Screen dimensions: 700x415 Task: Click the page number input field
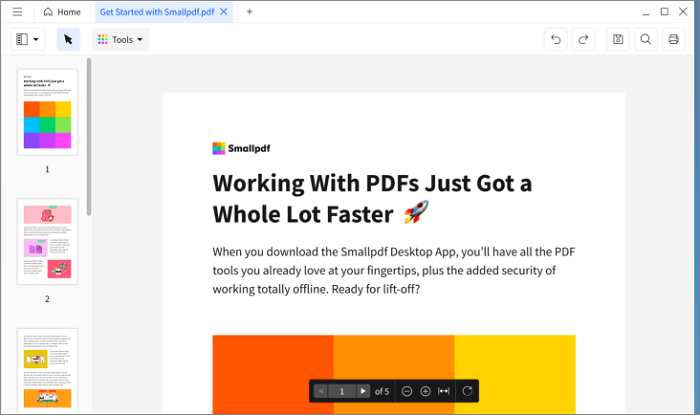point(342,391)
